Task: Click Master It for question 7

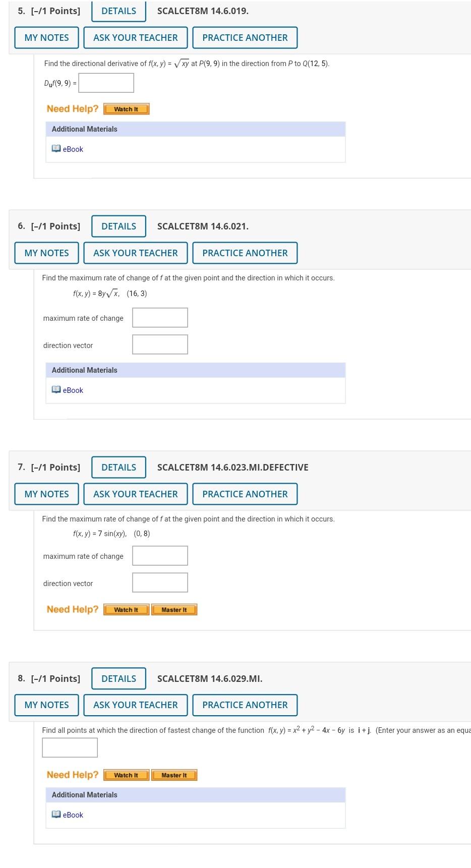Action: click(174, 609)
